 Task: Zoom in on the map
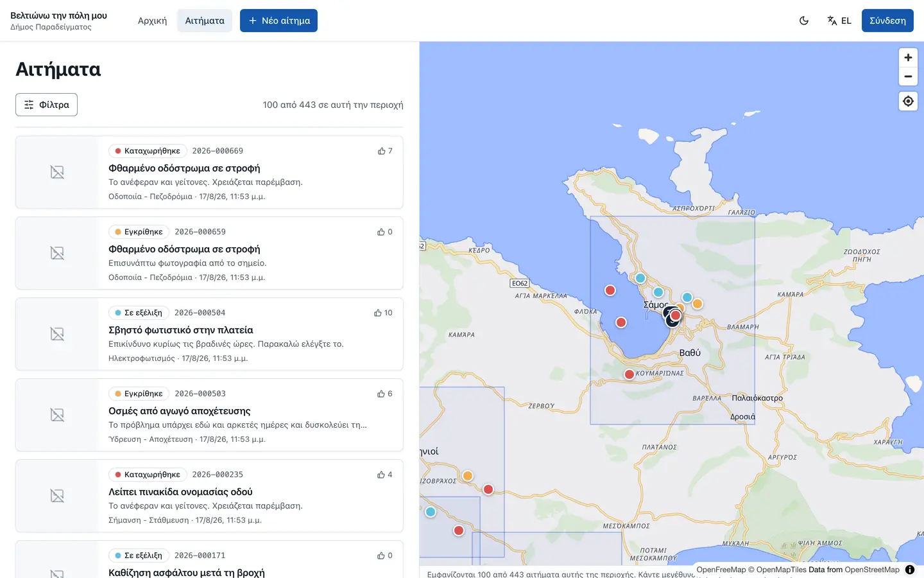pyautogui.click(x=908, y=58)
